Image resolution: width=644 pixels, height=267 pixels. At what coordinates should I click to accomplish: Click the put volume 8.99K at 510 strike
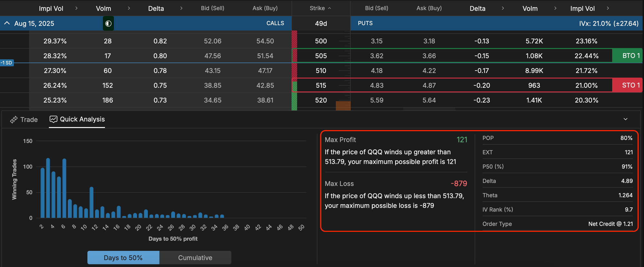534,71
